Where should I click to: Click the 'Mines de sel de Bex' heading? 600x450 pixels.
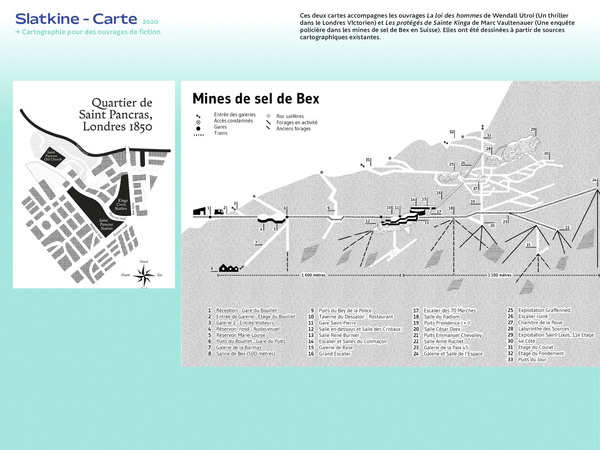click(x=256, y=99)
